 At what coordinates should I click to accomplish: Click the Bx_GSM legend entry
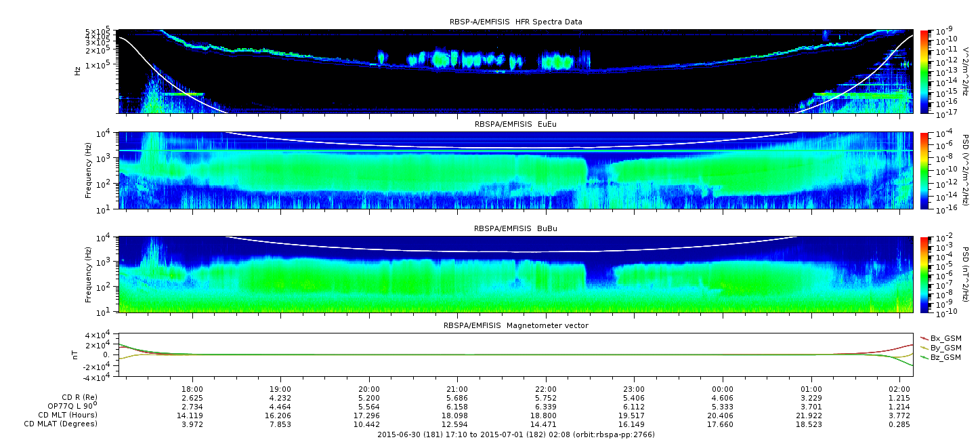941,338
